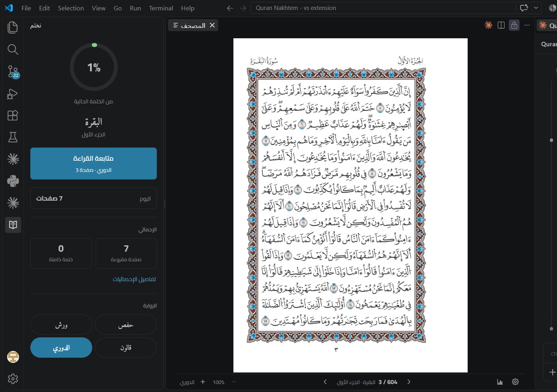Expand the chat dropdown chevron in title bar
Screen dimensions: 557x392
point(536,8)
